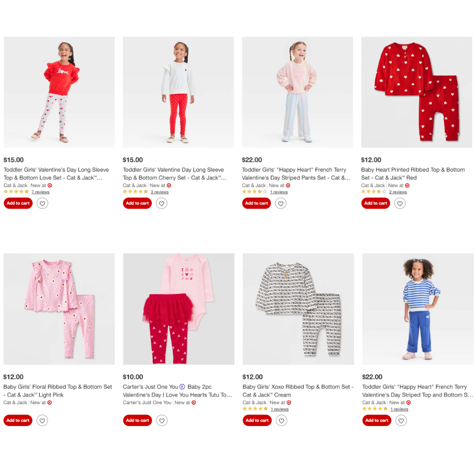The height and width of the screenshot is (476, 476).
Task: Select the blue striped sweater outfit image
Action: coord(418,309)
